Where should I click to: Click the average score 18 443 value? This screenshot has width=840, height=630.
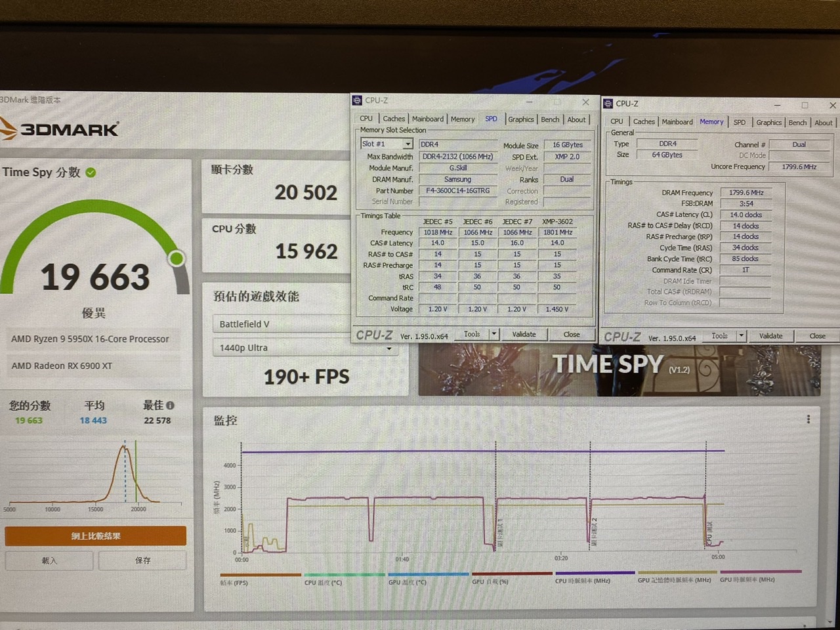[x=93, y=421]
